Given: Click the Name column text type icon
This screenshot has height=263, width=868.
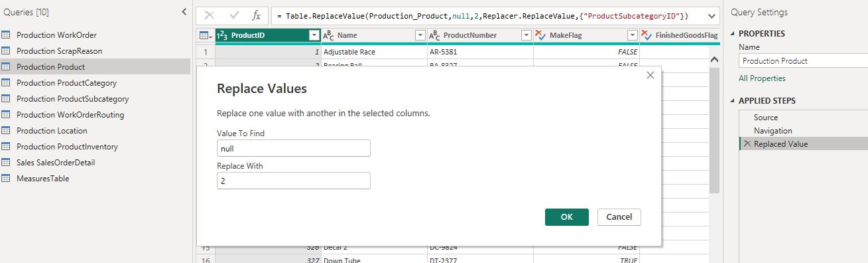Looking at the screenshot, I should pos(328,35).
